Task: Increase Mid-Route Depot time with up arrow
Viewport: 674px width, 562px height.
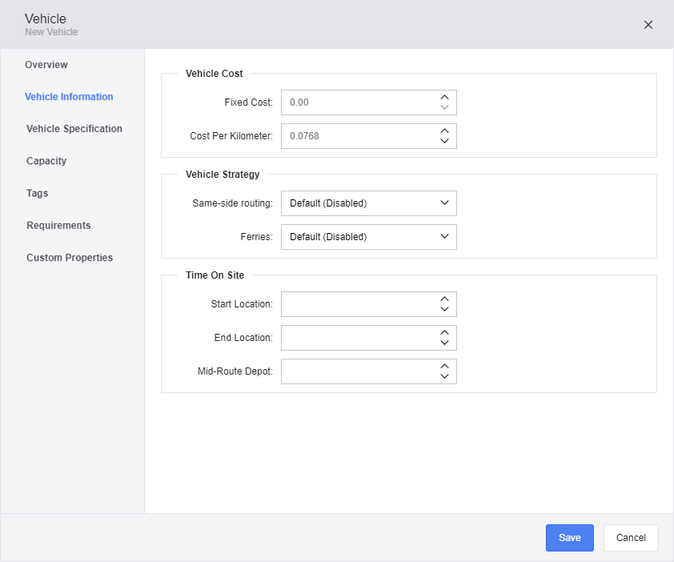Action: 444,366
